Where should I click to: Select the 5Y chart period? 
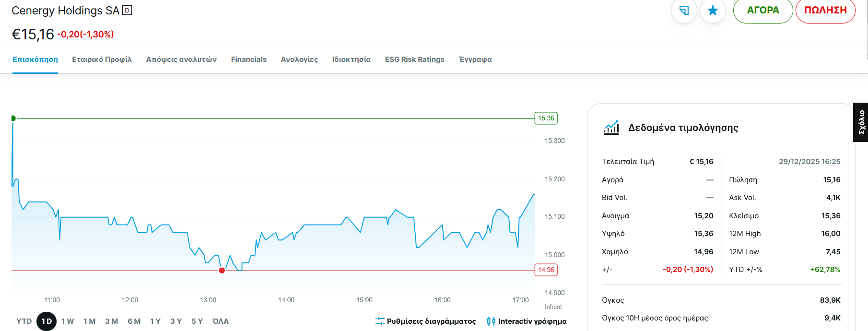click(197, 321)
